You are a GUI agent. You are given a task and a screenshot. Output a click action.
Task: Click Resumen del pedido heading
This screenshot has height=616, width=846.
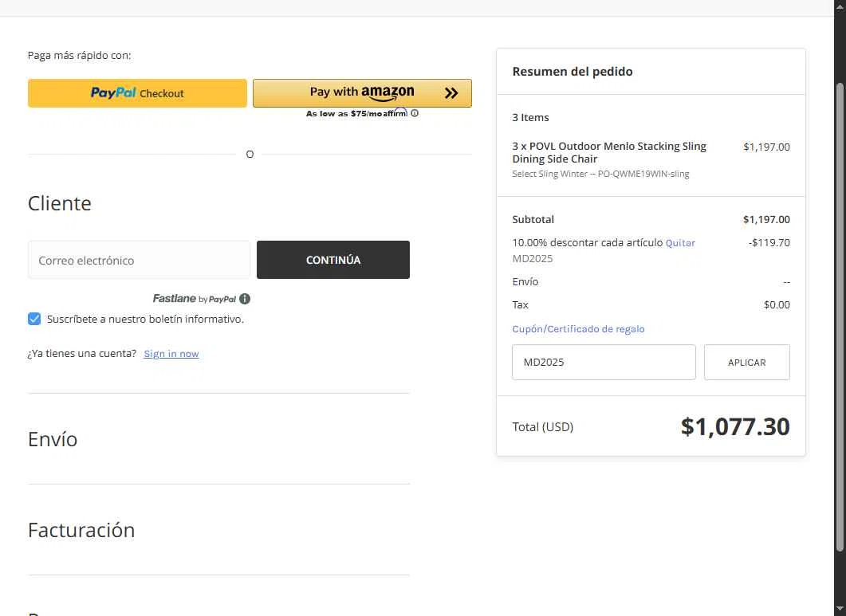[573, 72]
